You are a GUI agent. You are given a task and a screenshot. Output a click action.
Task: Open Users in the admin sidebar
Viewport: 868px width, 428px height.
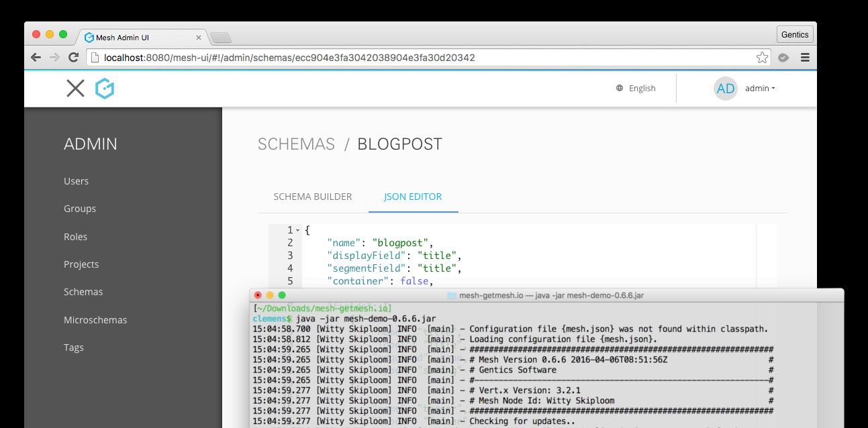pyautogui.click(x=76, y=181)
